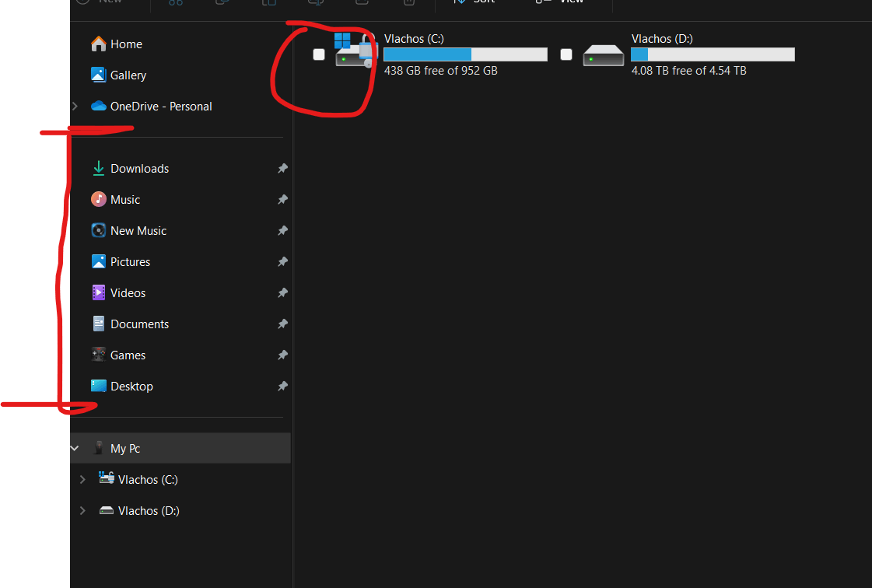Click the Music folder note icon
This screenshot has width=872, height=588.
pyautogui.click(x=99, y=199)
